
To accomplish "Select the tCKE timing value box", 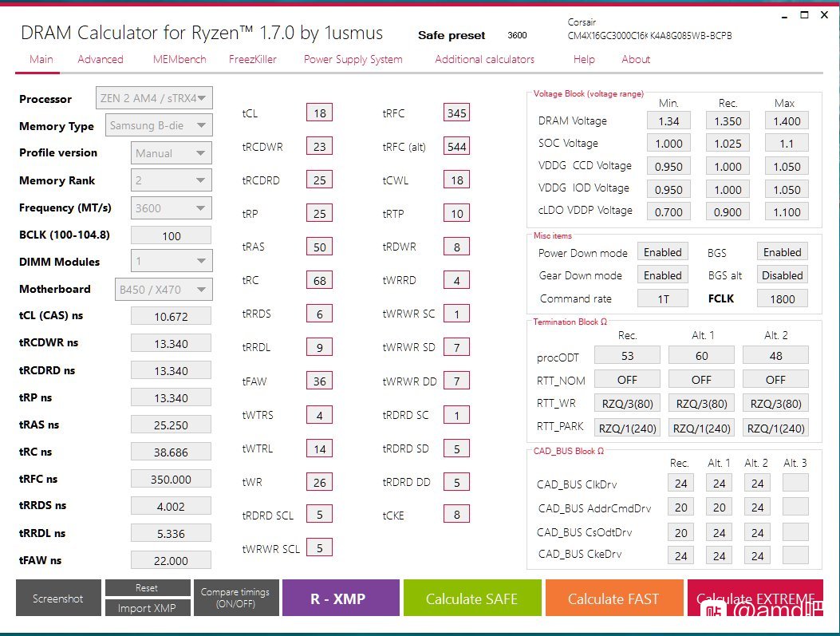I will (x=457, y=515).
